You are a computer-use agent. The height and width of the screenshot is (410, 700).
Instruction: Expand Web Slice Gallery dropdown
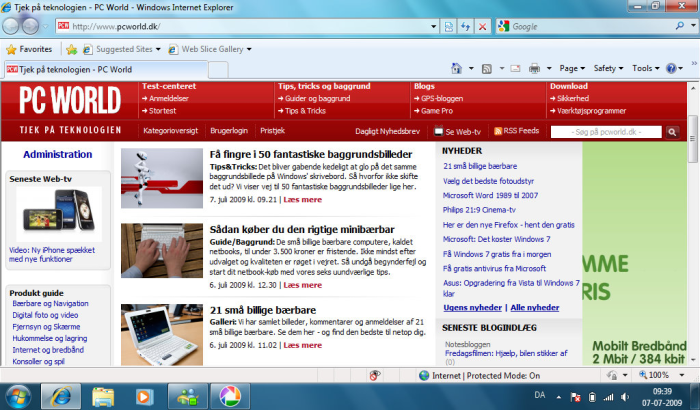point(249,49)
